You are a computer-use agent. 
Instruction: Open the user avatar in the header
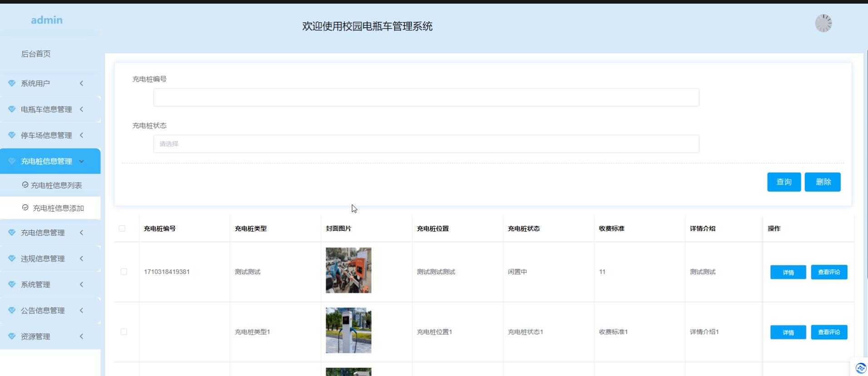[823, 23]
